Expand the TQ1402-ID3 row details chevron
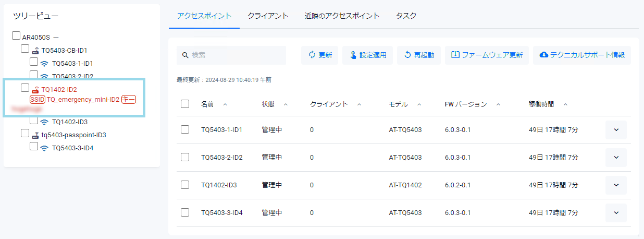This screenshot has height=239, width=644. (616, 185)
